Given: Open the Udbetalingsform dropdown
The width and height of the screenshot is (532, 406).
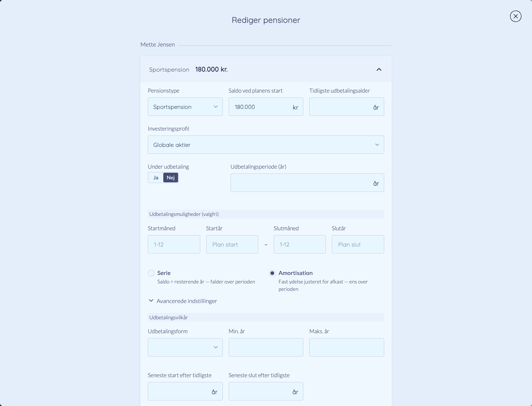Looking at the screenshot, I should point(185,347).
